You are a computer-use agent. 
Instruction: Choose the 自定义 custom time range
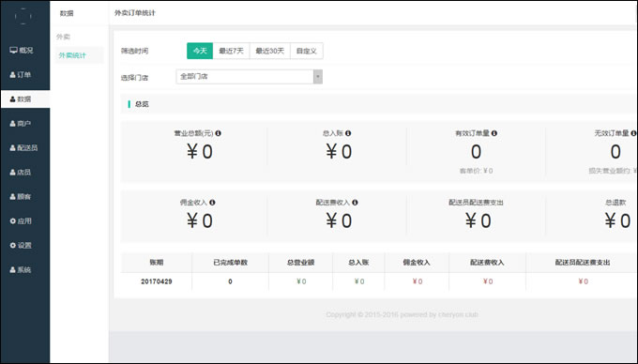tap(307, 51)
